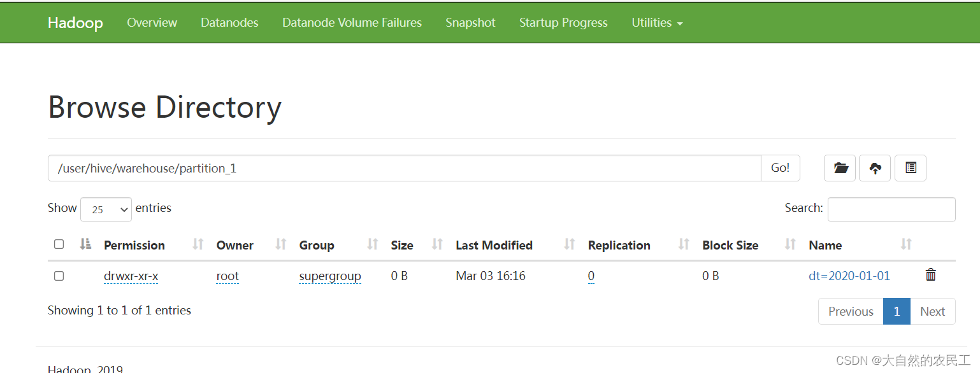980x373 pixels.
Task: Click the Last Modified column header text
Action: tap(494, 245)
